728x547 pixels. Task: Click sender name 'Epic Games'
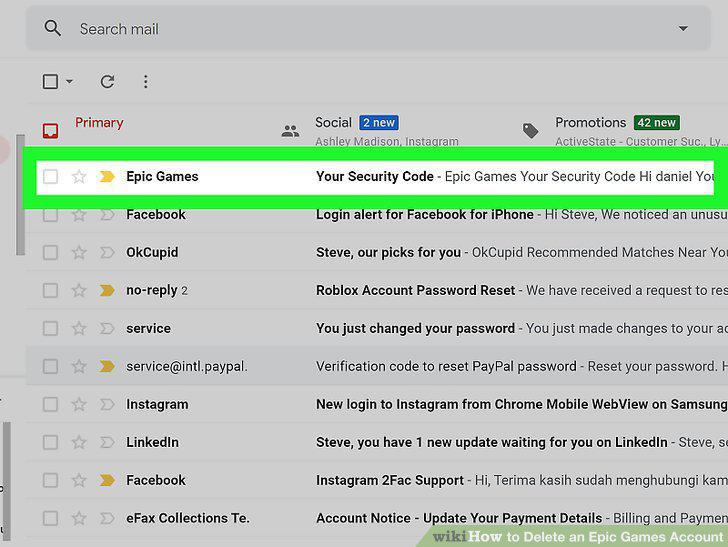[x=162, y=176]
